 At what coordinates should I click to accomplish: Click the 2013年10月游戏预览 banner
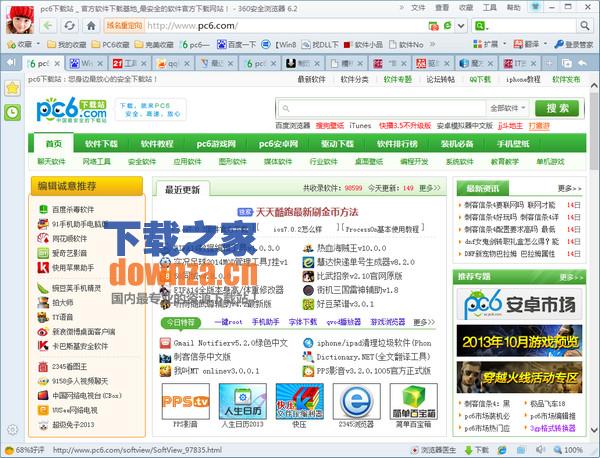pyautogui.click(x=519, y=341)
